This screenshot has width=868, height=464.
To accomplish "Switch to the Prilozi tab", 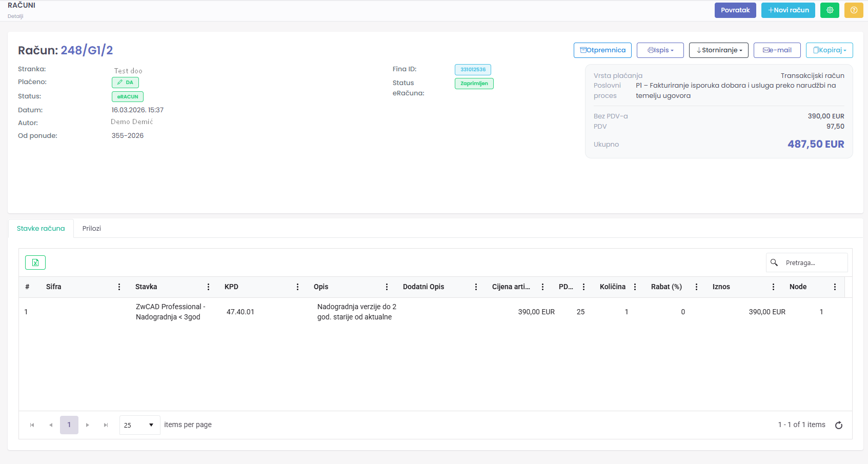I will tap(92, 229).
